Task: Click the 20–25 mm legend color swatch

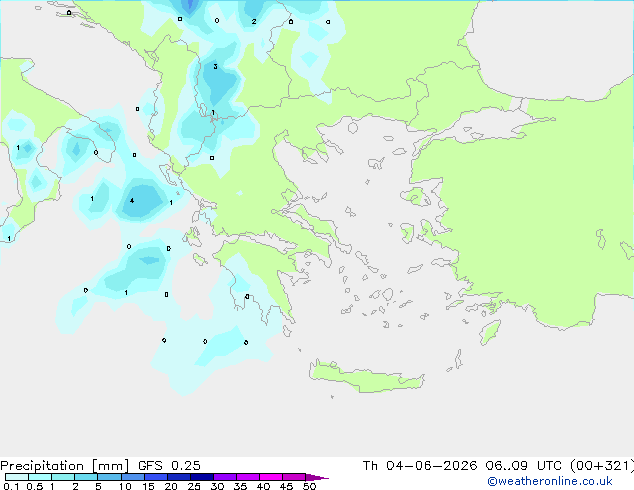Action: pos(179,477)
